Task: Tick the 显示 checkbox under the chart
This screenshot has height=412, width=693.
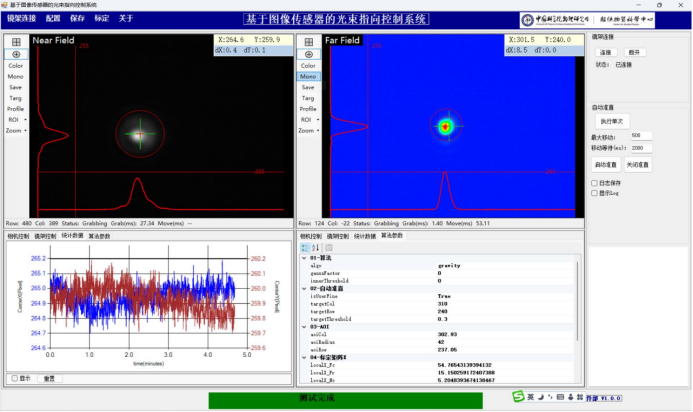Action: click(x=15, y=378)
